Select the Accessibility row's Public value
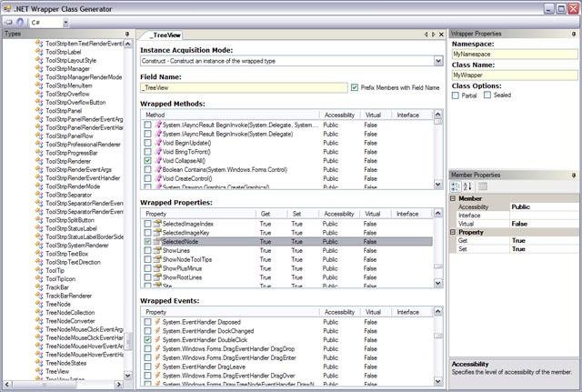The image size is (582, 392). tap(544, 206)
